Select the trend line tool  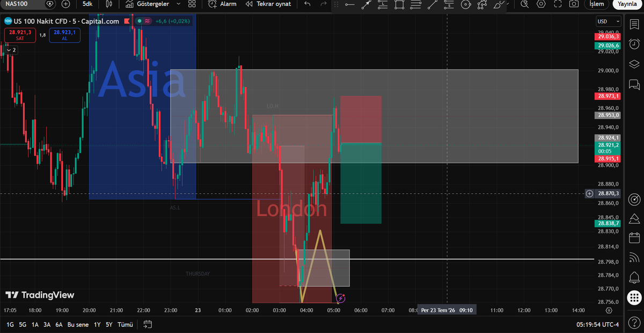point(433,4)
